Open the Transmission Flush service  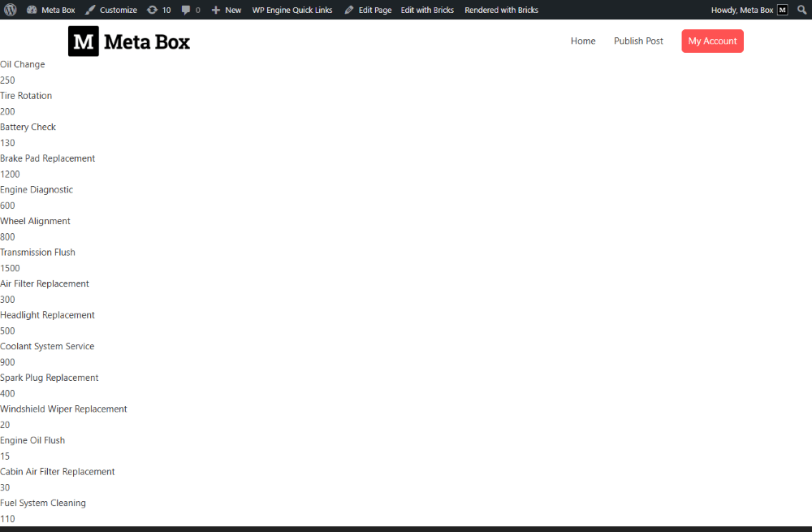pyautogui.click(x=37, y=252)
